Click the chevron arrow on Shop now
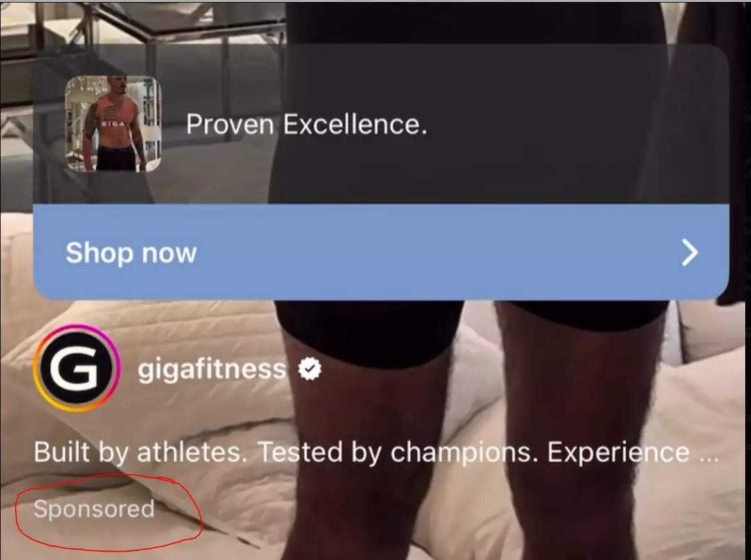The height and width of the screenshot is (560, 751). pyautogui.click(x=689, y=253)
